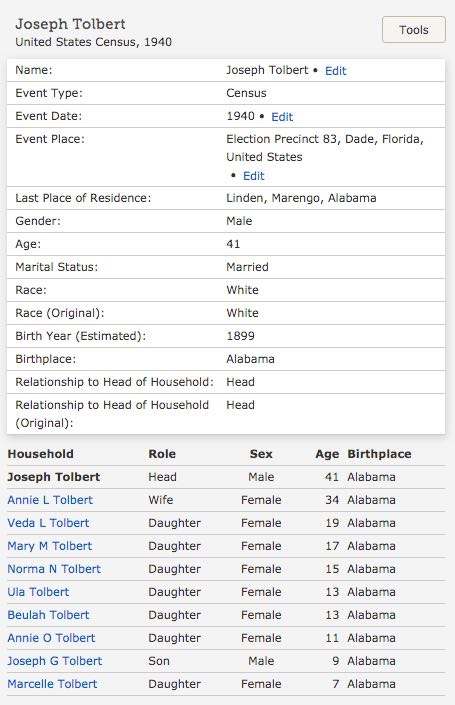Open Norma N Tolbert's record
This screenshot has height=705, width=455.
click(54, 569)
